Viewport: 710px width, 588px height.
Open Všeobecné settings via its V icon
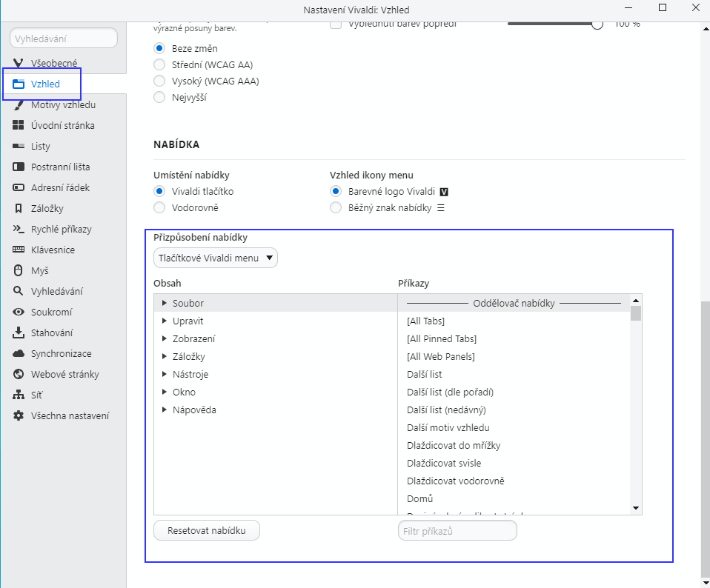point(18,63)
